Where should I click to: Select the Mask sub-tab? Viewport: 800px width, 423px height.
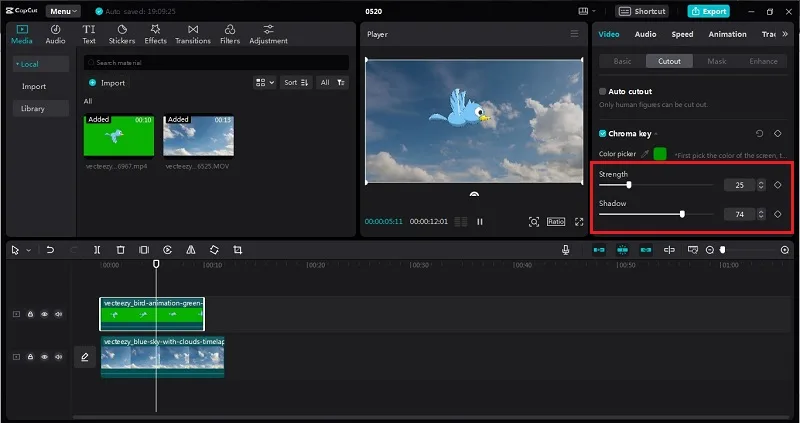pos(717,61)
